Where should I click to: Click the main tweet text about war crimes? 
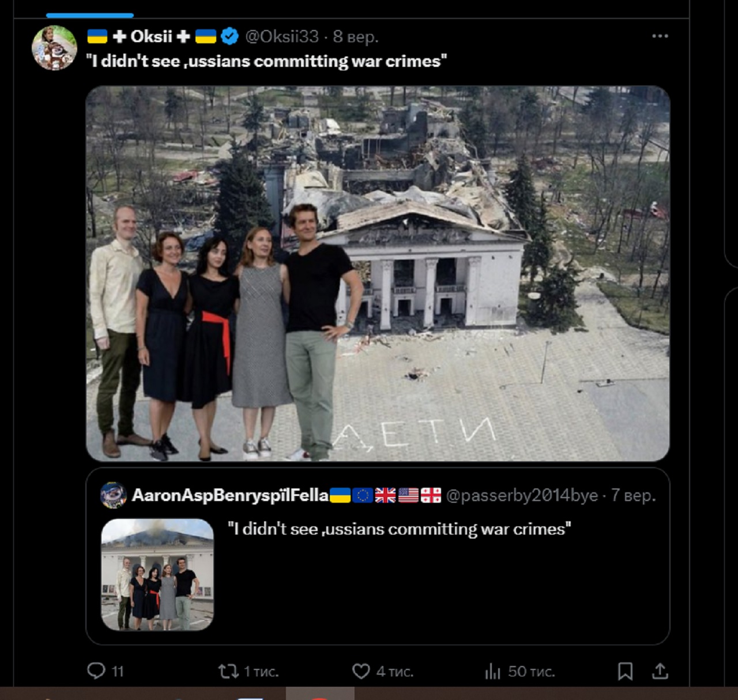pyautogui.click(x=266, y=61)
